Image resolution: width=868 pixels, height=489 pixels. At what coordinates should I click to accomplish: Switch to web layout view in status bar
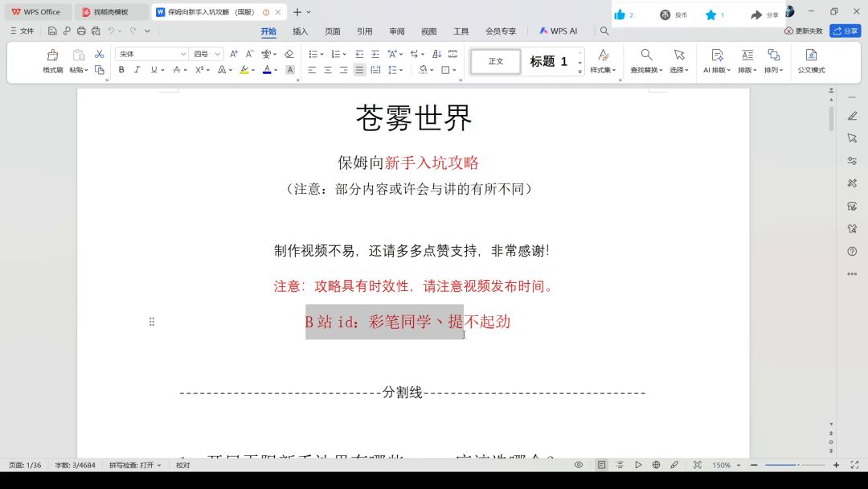[x=656, y=465]
